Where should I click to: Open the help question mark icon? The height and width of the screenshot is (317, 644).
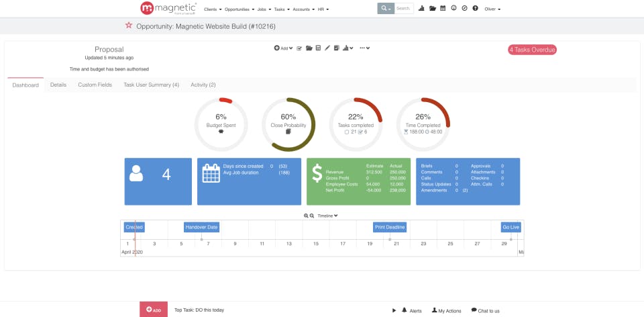(475, 8)
